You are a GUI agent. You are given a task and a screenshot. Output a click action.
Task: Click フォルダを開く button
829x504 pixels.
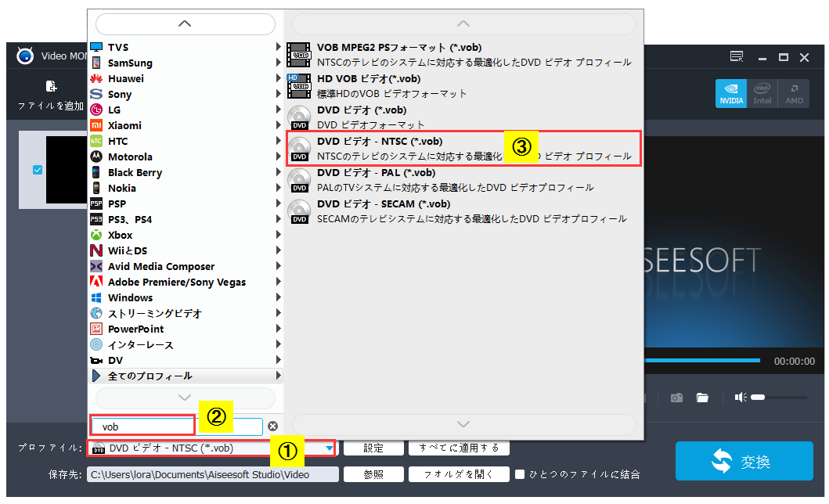459,474
